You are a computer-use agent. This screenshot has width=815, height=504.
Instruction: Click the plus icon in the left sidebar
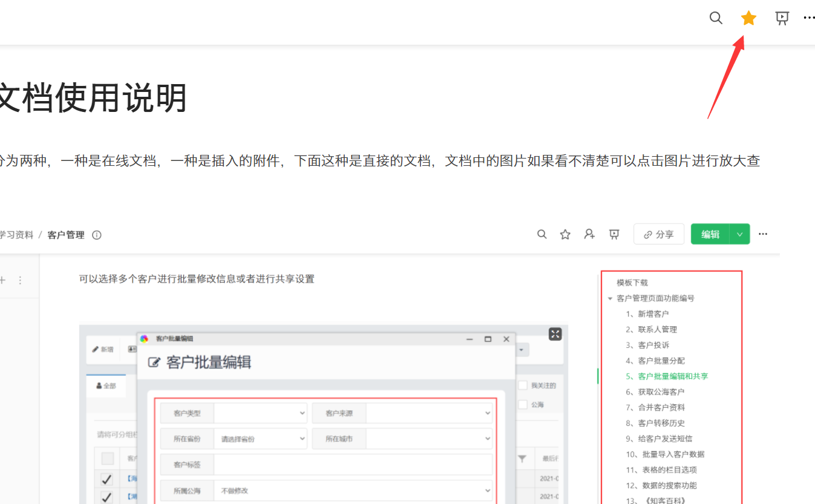point(2,280)
